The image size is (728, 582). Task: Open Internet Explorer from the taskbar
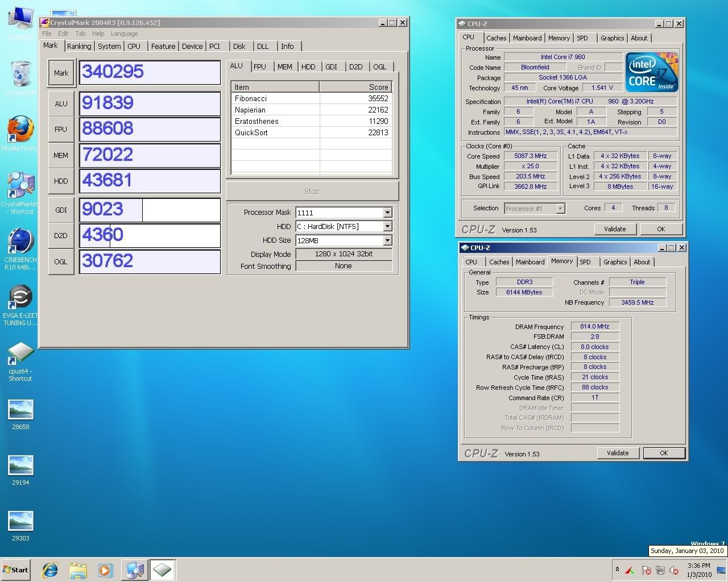pyautogui.click(x=50, y=570)
